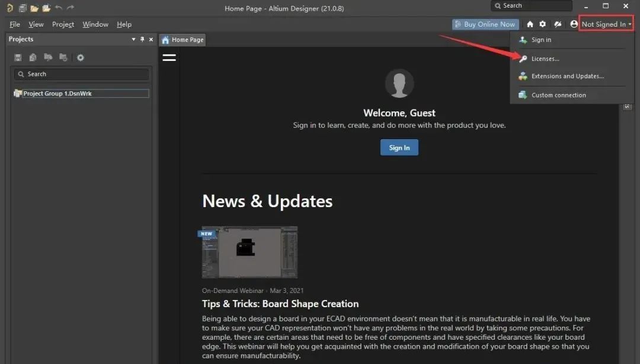Click the open folder icon in title bar
Image resolution: width=640 pixels, height=364 pixels.
click(x=34, y=8)
